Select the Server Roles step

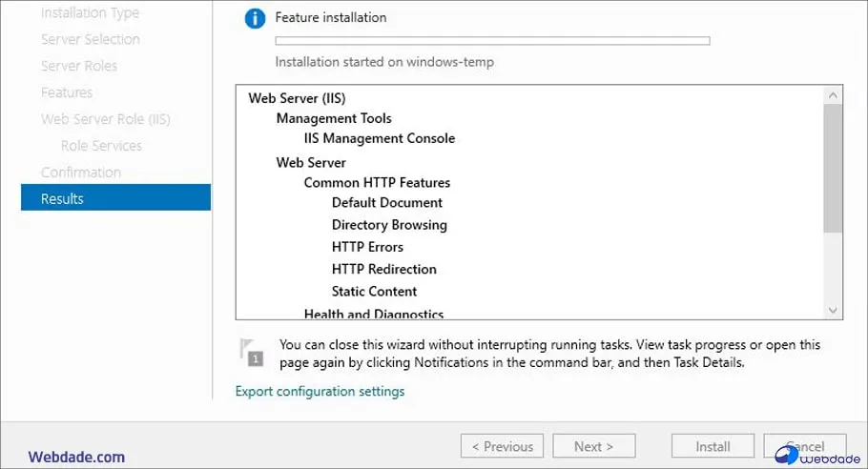click(79, 66)
